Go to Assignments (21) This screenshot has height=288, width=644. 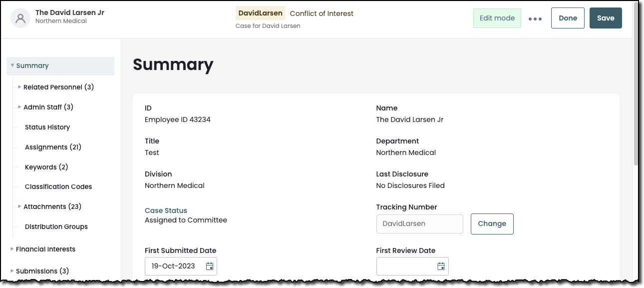click(x=53, y=147)
